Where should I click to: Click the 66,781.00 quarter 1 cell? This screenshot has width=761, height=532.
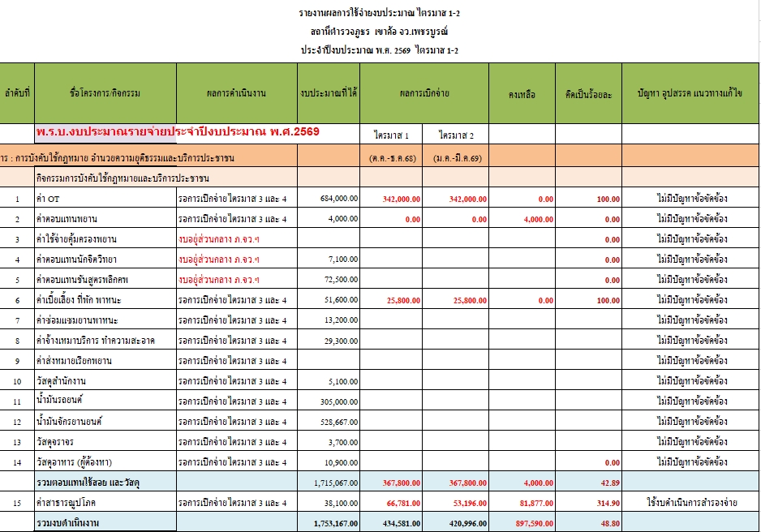pos(391,503)
